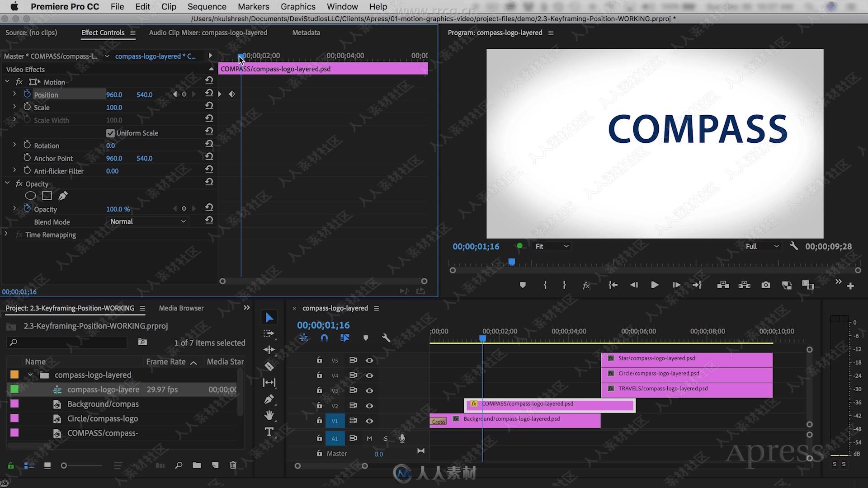The image size is (868, 488).
Task: Click the Project panel search field
Action: pos(67,343)
